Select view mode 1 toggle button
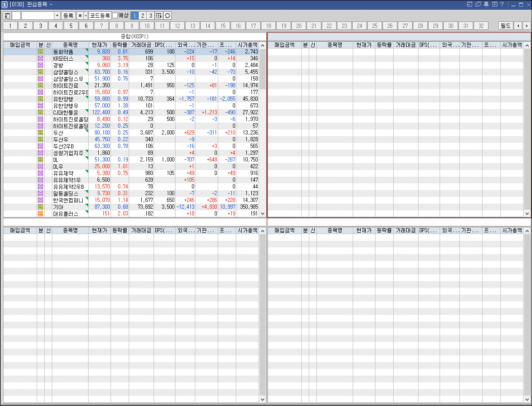Viewport: 532px width, 406px height. 135,16
